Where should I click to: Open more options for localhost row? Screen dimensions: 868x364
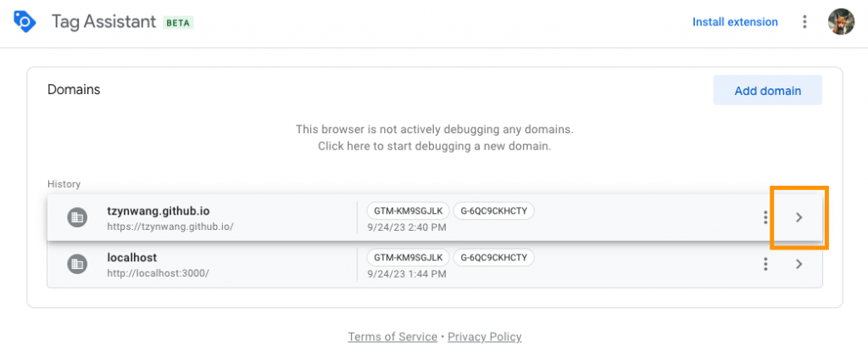click(x=765, y=265)
